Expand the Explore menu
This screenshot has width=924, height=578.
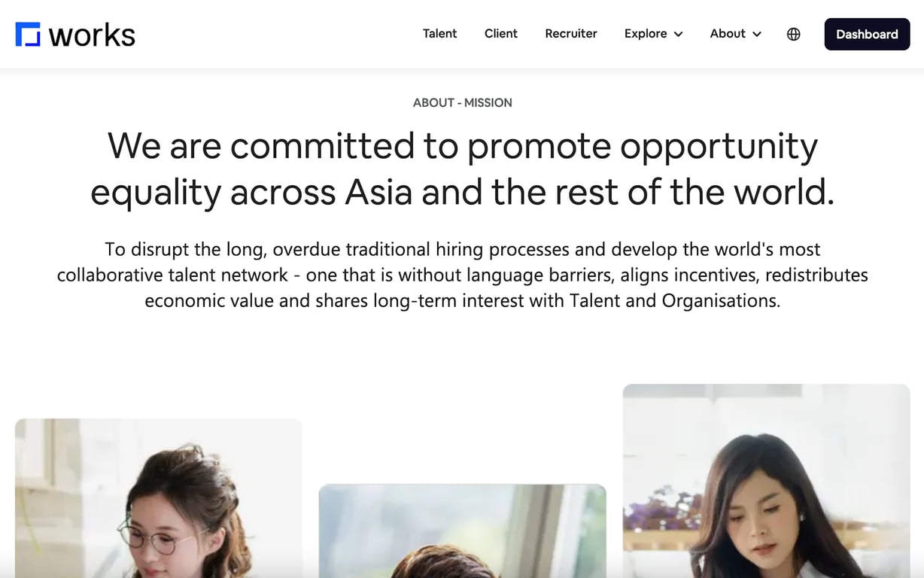[653, 34]
